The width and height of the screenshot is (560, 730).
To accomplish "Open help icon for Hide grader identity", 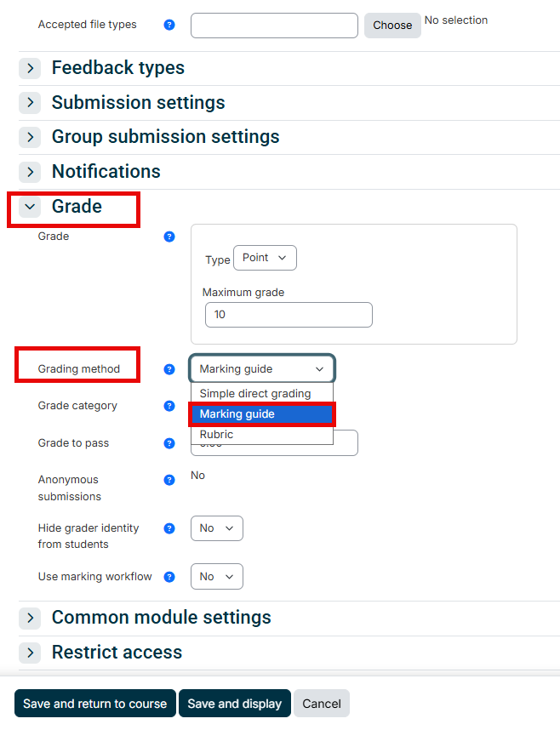I will [169, 528].
